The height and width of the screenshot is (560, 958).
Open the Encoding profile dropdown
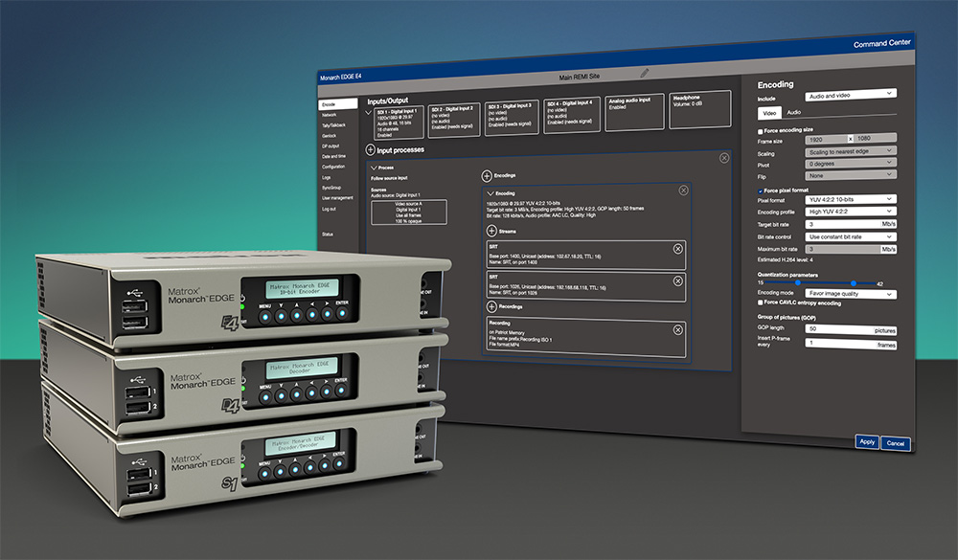click(x=851, y=212)
